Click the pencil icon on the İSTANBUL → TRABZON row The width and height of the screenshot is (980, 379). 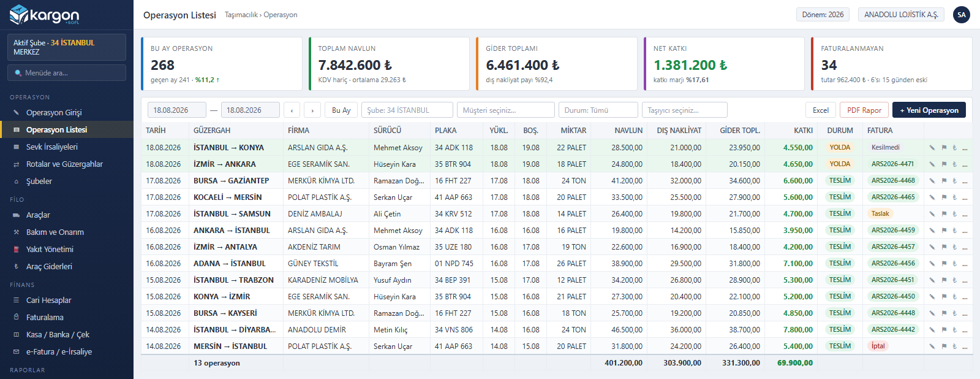point(932,280)
